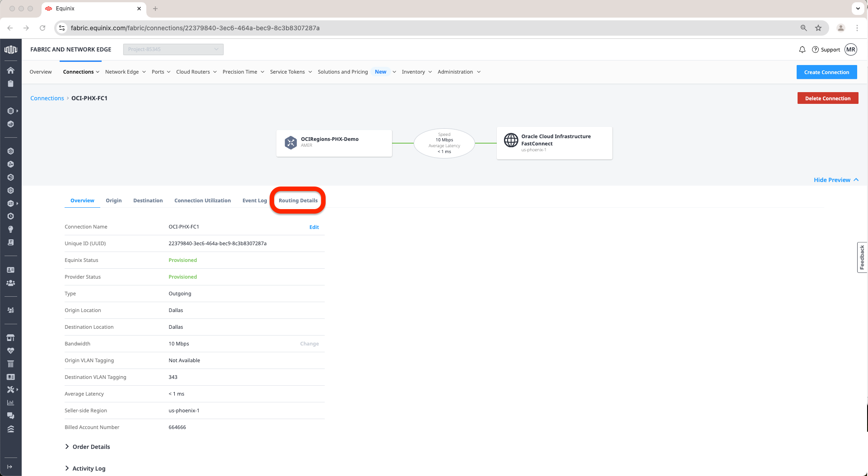The image size is (868, 476).
Task: Bookmark page with the star icon
Action: (x=818, y=28)
